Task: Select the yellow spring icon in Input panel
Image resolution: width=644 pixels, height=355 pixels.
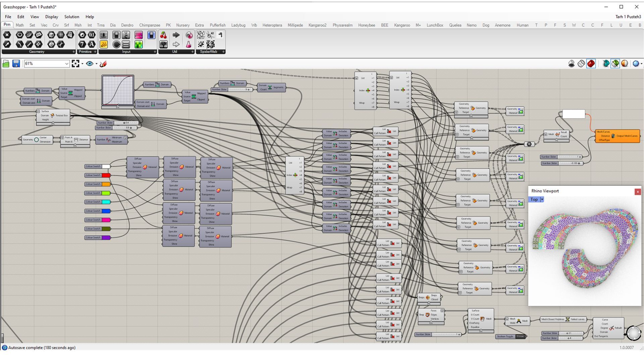Action: point(104,44)
